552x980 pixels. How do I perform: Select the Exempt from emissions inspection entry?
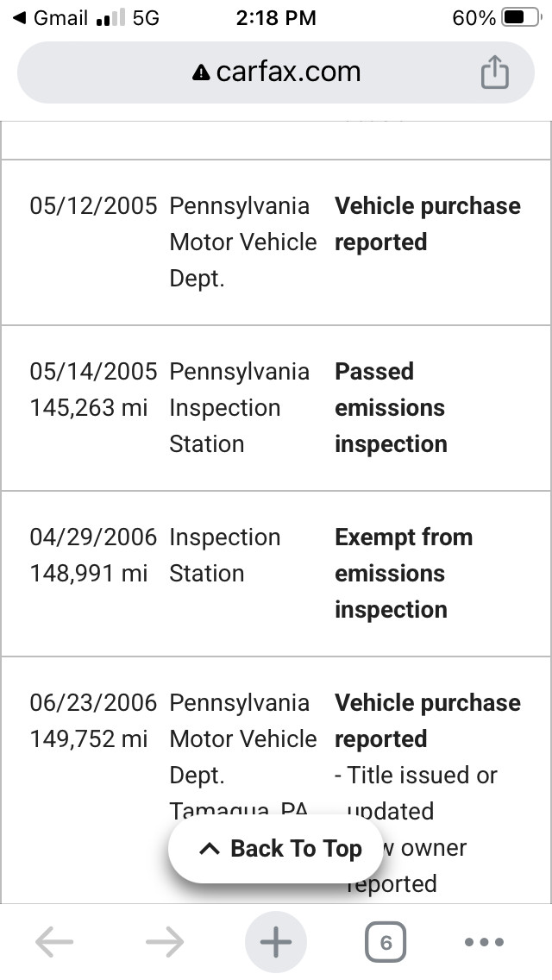tap(276, 574)
